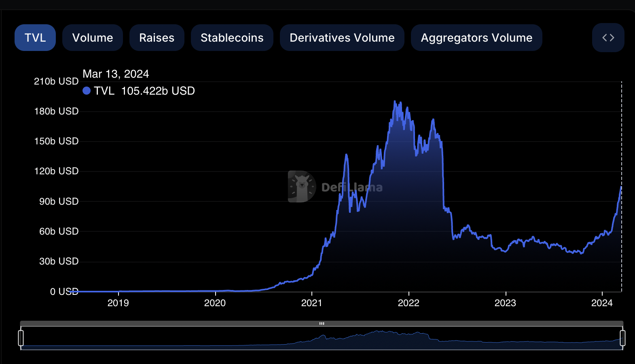Click the 180b USD axis label
The width and height of the screenshot is (635, 364).
56,111
